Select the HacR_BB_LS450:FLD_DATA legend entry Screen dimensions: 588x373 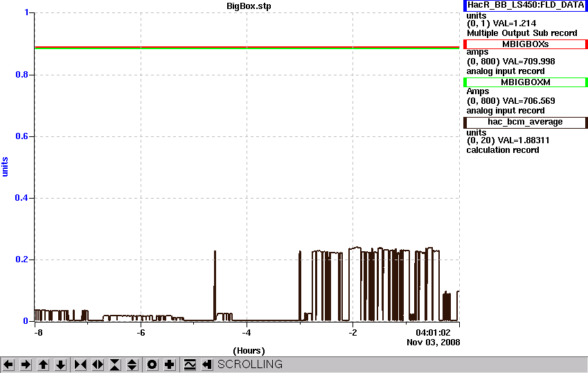point(526,6)
